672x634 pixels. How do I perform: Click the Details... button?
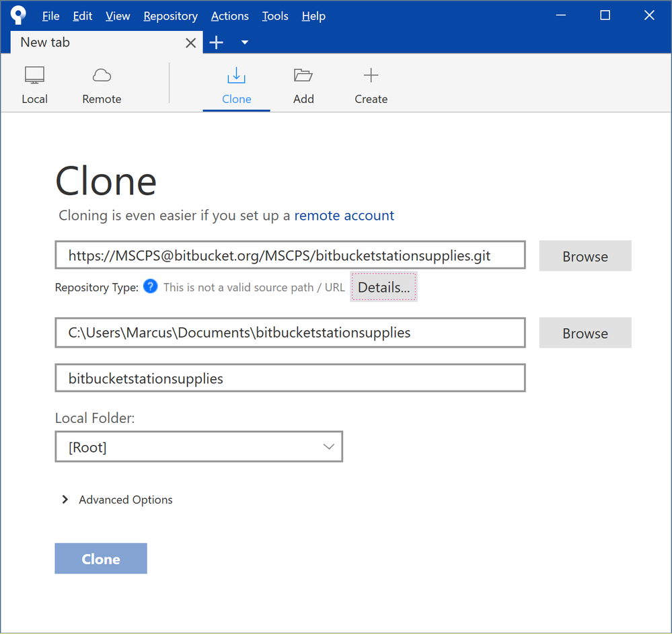point(383,286)
